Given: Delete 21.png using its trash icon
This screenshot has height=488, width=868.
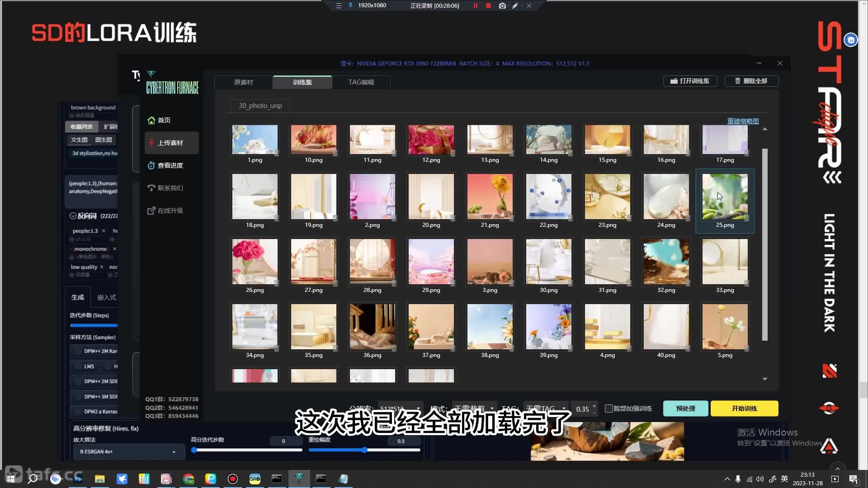Looking at the screenshot, I should (x=511, y=218).
